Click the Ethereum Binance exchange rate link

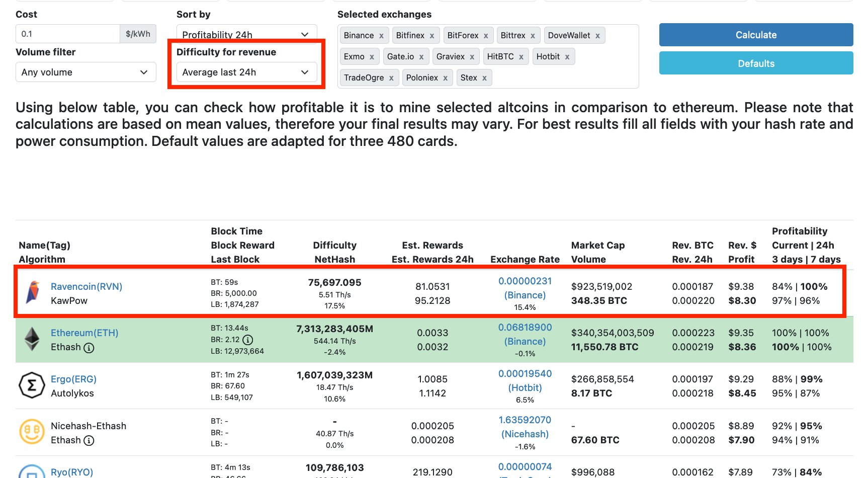pyautogui.click(x=525, y=334)
